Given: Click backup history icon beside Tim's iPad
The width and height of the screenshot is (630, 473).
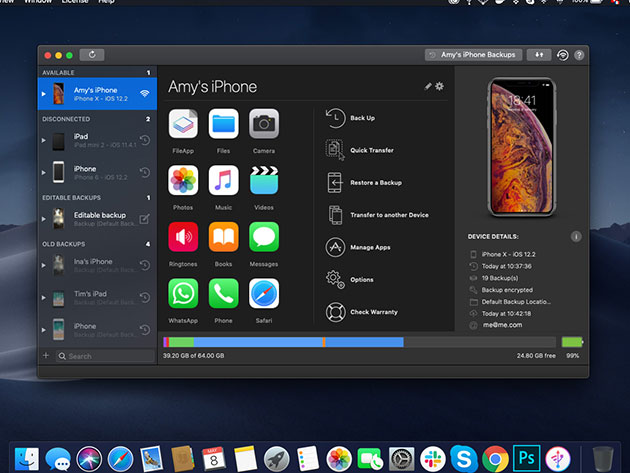Looking at the screenshot, I should pos(145,297).
